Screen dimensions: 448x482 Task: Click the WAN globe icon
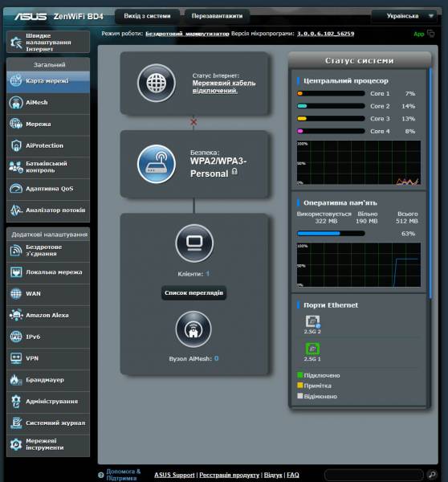[16, 293]
